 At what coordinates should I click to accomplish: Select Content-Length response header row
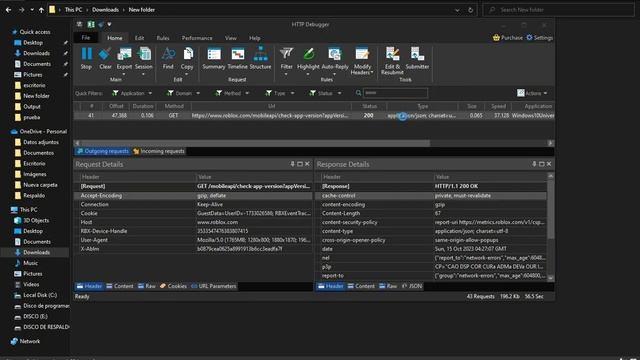432,213
